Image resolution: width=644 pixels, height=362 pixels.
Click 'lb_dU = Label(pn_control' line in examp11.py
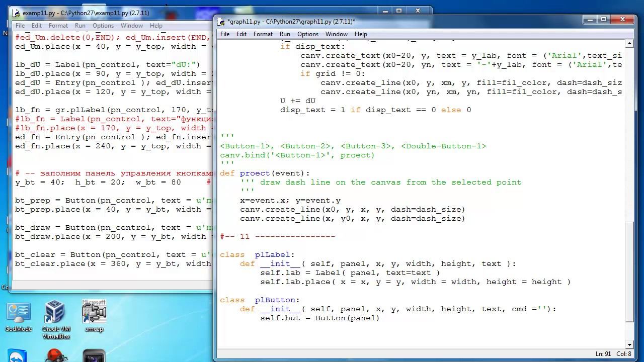pos(108,65)
